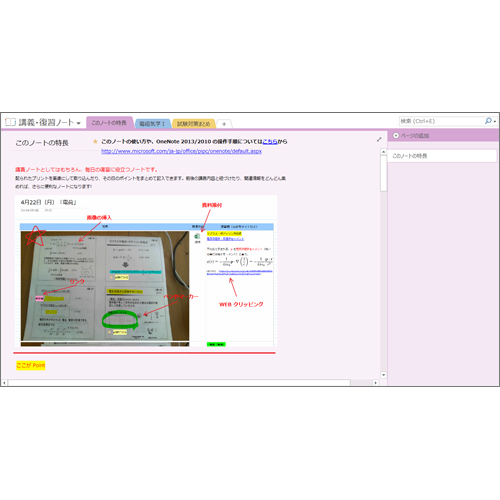Click the 4月22日 (月) note heading
The height and width of the screenshot is (500, 500).
pyautogui.click(x=49, y=202)
